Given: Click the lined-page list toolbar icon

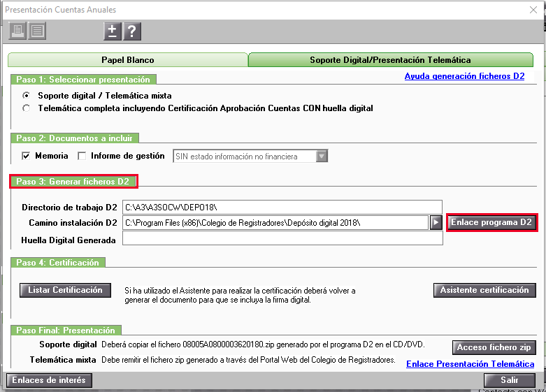Looking at the screenshot, I should [x=37, y=31].
